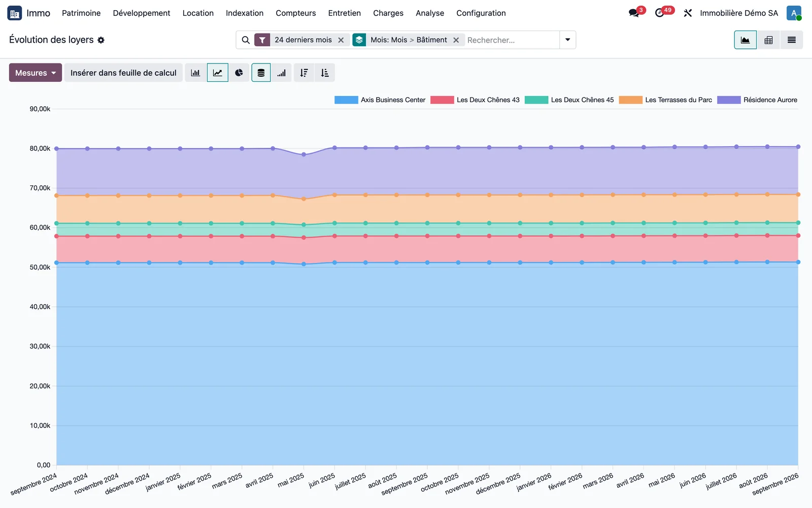Screen dimensions: 812x508
Task: Click the Mois: Mois > Bâtiment facet label
Action: [x=409, y=40]
